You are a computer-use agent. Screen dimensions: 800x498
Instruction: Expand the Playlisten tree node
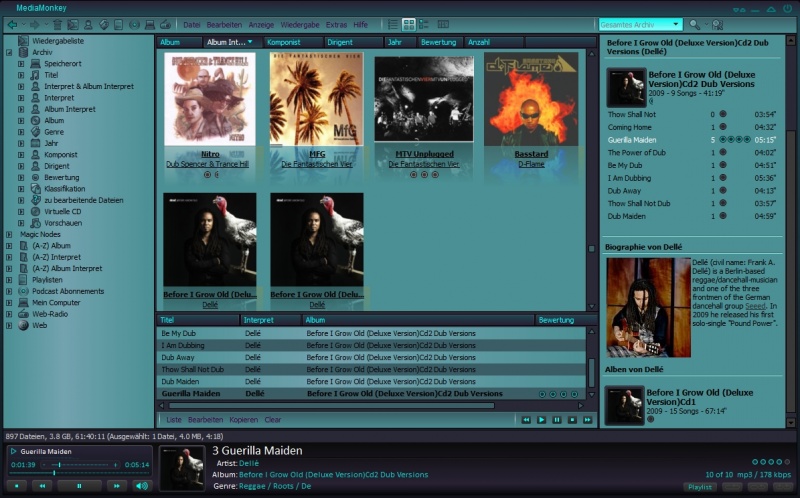click(9, 280)
